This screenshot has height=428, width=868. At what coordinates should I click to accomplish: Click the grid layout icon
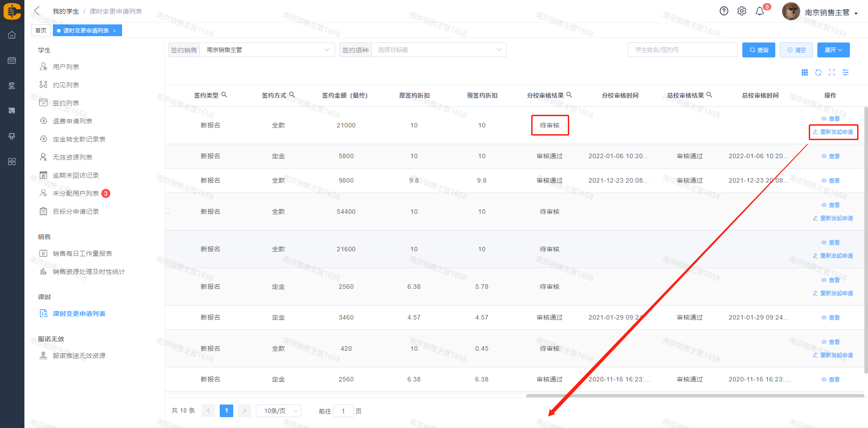(805, 73)
